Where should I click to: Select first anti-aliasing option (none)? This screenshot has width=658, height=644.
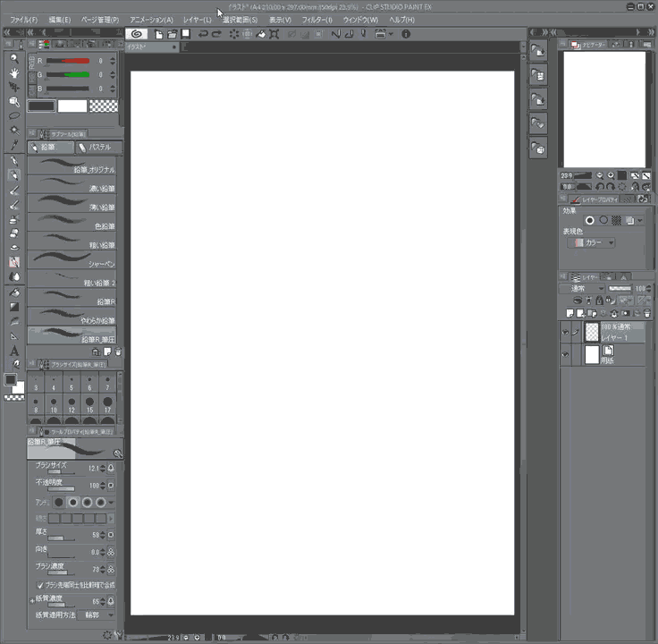[59, 502]
